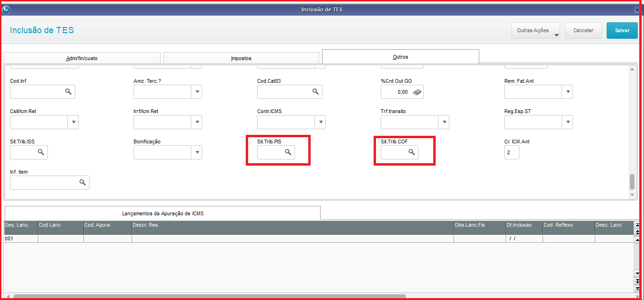Click form scrollbar up arrow
The width and height of the screenshot is (644, 300).
tap(632, 70)
